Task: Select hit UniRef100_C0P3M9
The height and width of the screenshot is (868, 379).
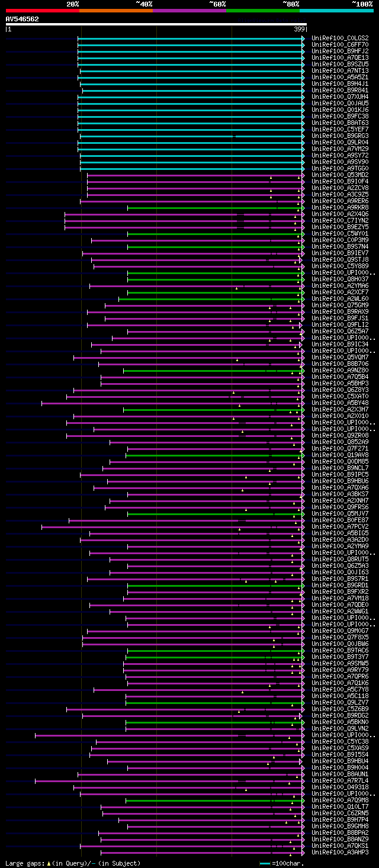Action: 339,240
